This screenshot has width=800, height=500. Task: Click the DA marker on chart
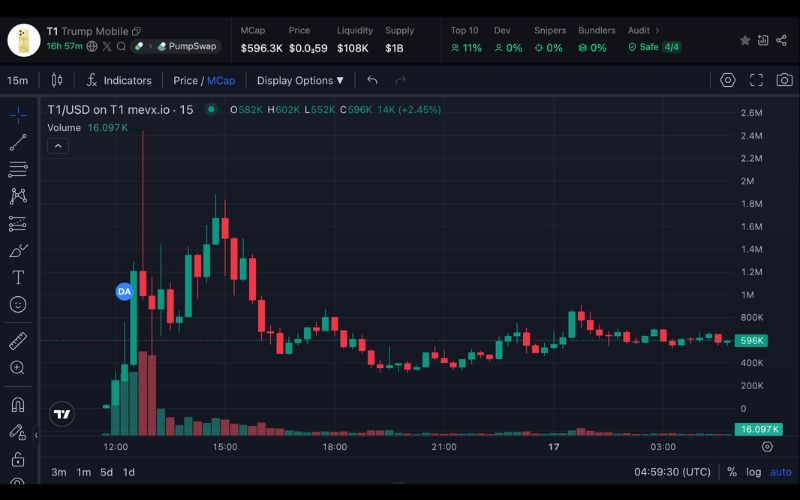124,291
